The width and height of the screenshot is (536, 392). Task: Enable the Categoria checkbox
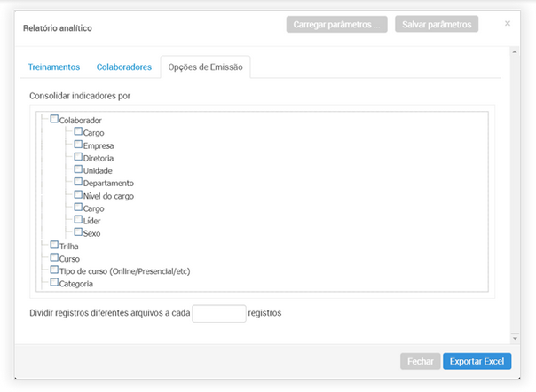pyautogui.click(x=55, y=283)
